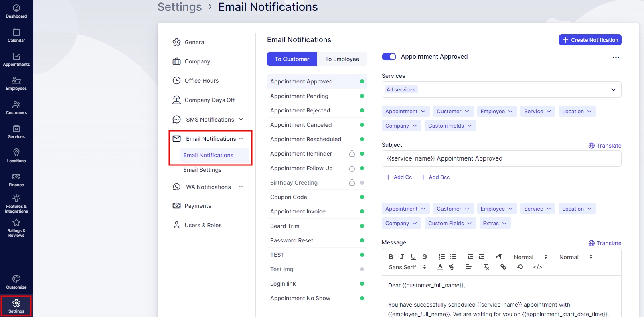The height and width of the screenshot is (317, 644).
Task: Open the Customize sidebar icon
Action: [16, 282]
